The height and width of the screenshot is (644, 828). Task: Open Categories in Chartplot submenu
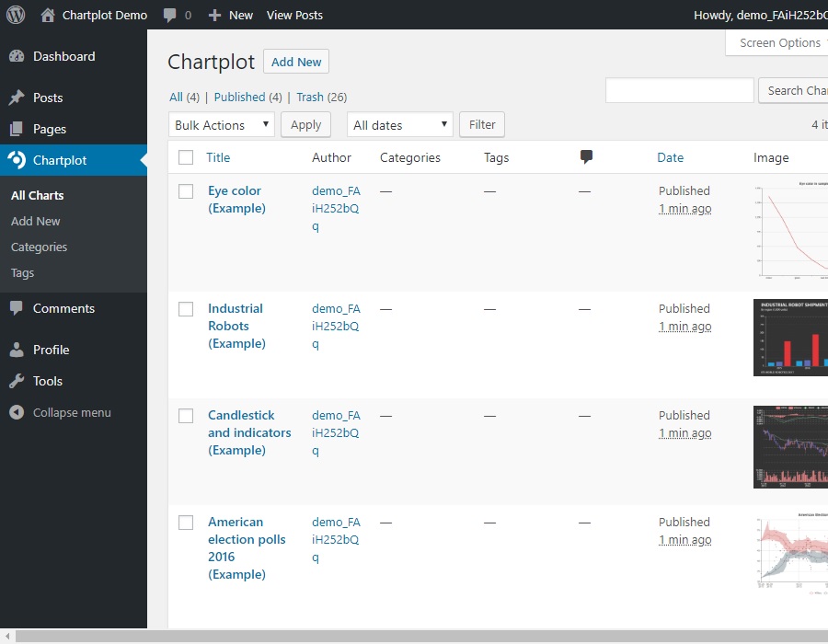coord(39,247)
